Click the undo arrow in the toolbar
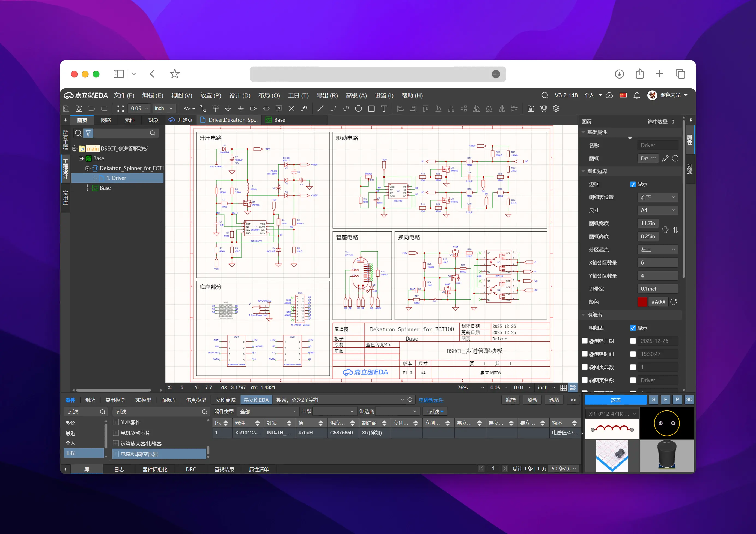The width and height of the screenshot is (756, 534). (x=91, y=109)
